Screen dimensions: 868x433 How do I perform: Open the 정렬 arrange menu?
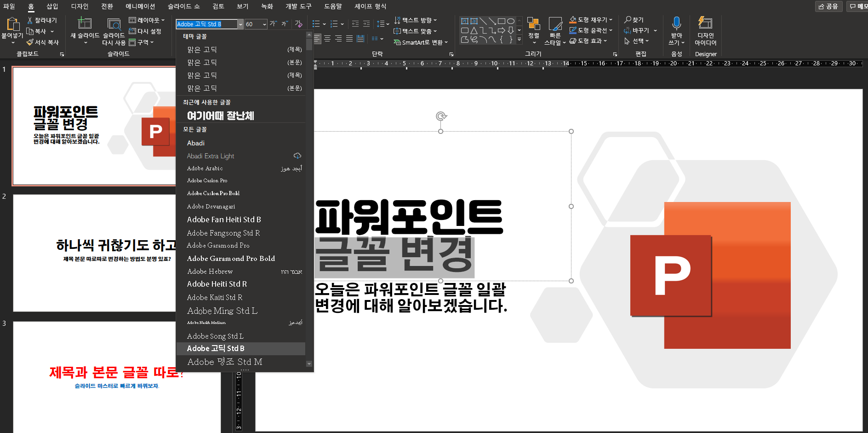pyautogui.click(x=534, y=30)
